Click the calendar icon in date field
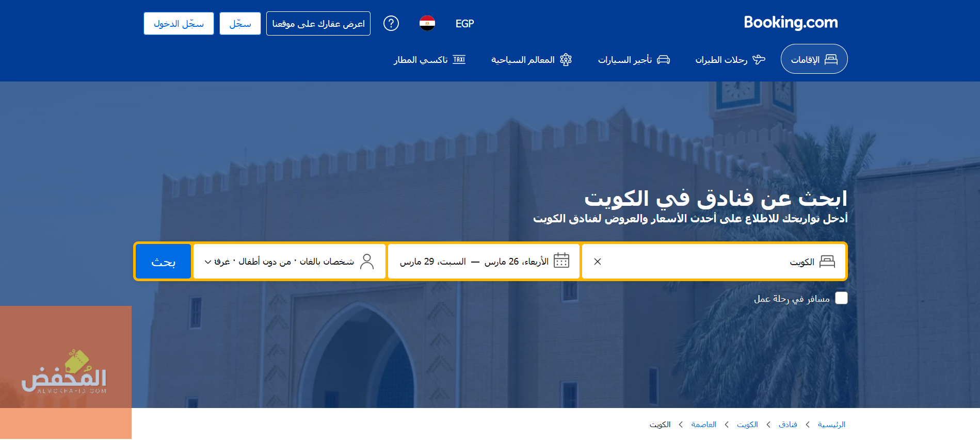Viewport: 980px width, 440px height. (561, 261)
